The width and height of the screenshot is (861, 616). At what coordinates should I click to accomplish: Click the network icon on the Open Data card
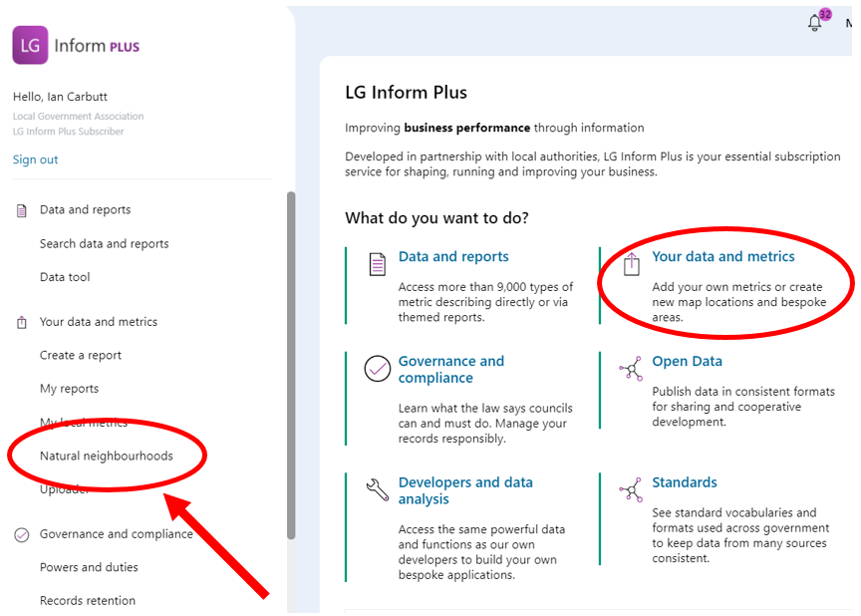click(631, 369)
